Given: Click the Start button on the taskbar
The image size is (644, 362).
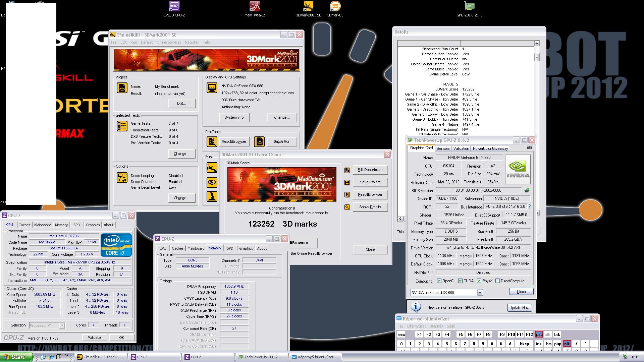Looking at the screenshot, I should tap(16, 357).
